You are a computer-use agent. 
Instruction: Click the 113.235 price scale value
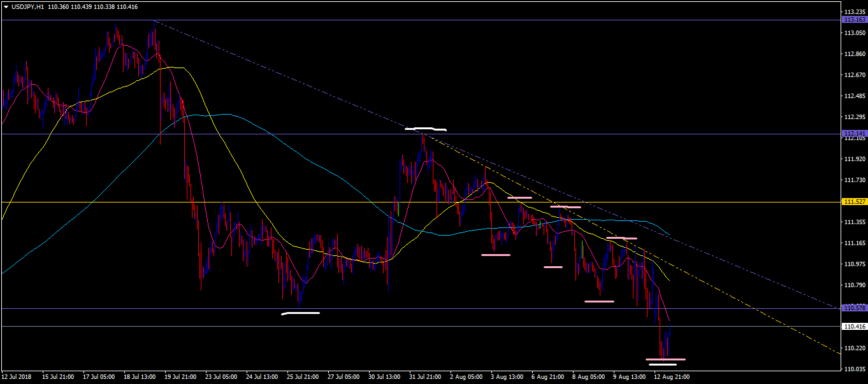click(x=854, y=12)
